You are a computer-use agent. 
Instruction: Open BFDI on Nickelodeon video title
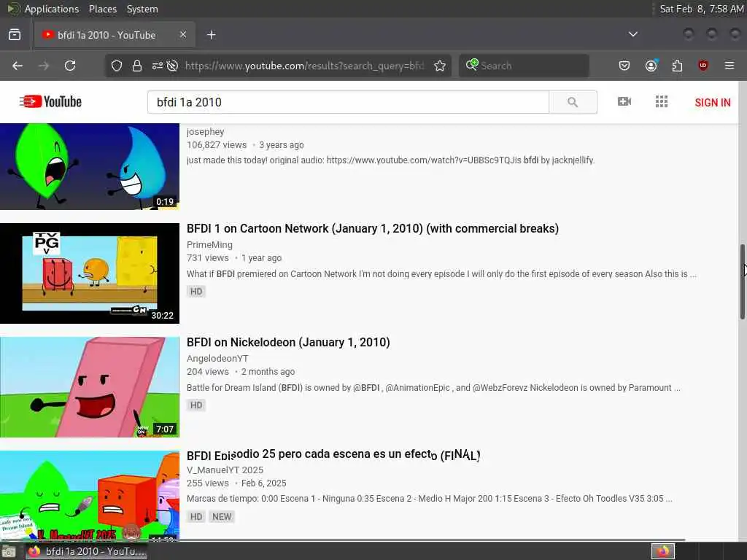pos(288,343)
